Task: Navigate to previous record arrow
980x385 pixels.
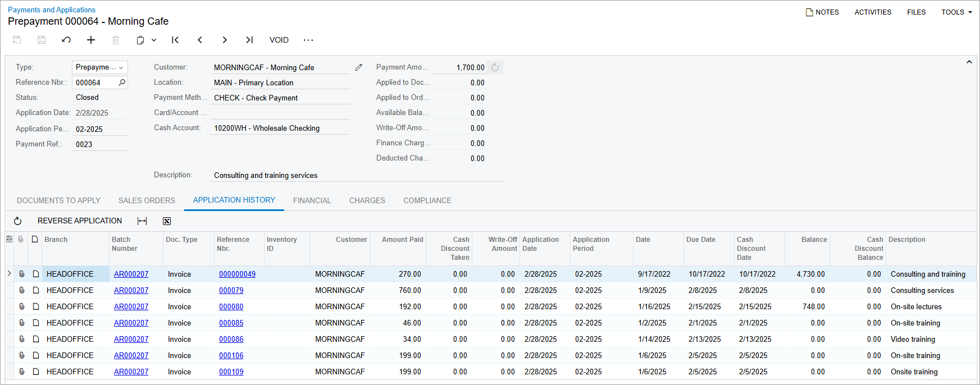Action: pos(200,40)
